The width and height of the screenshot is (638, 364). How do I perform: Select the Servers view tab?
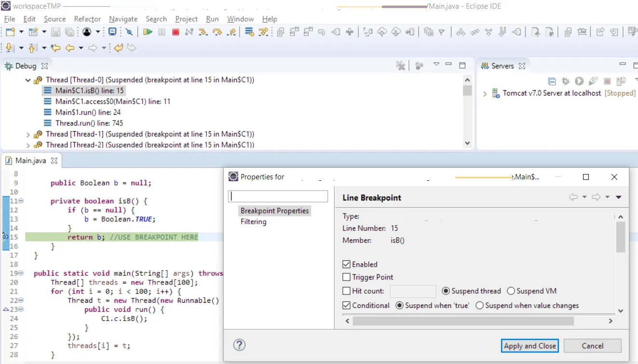[x=502, y=66]
